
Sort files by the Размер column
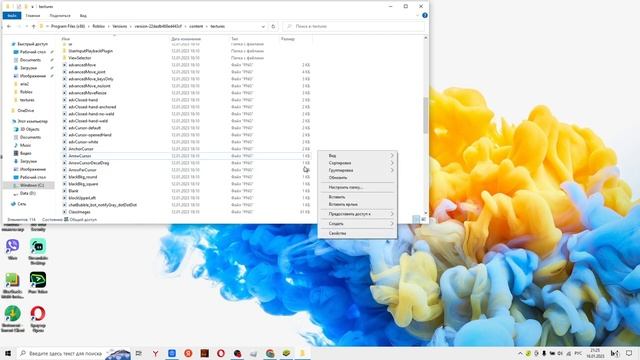point(288,39)
